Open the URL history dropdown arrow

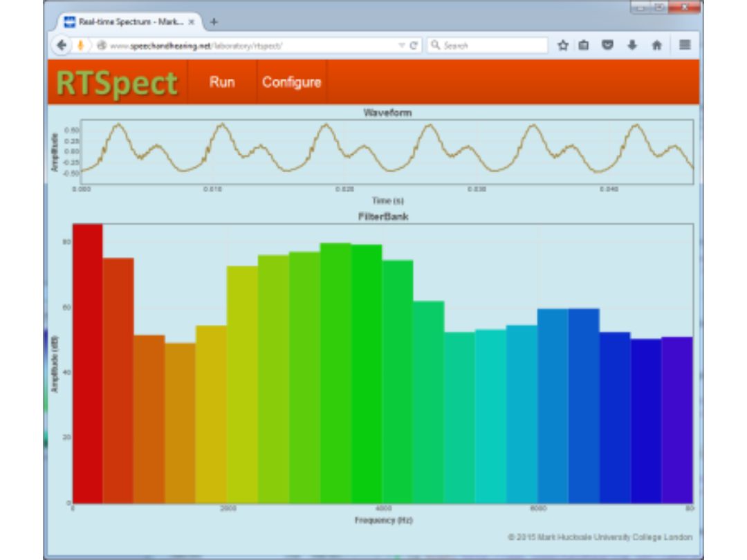coord(401,45)
